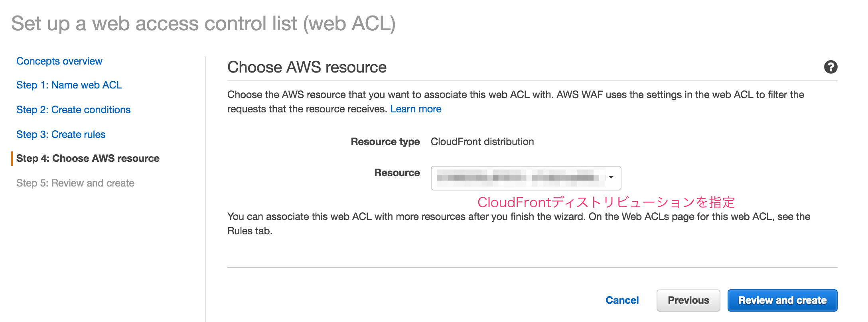Click the Resource type label
The image size is (868, 322).
coord(385,141)
